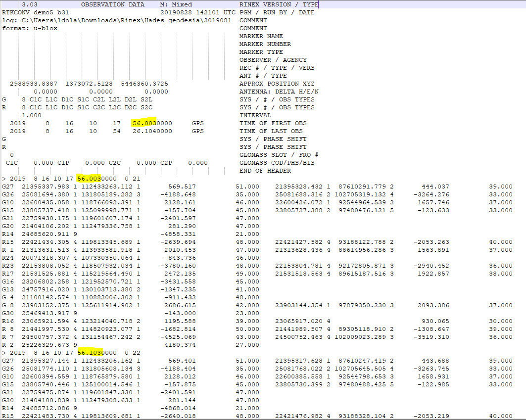526x420 pixels.
Task: Select the value "23903152.375"
Action: (46, 305)
